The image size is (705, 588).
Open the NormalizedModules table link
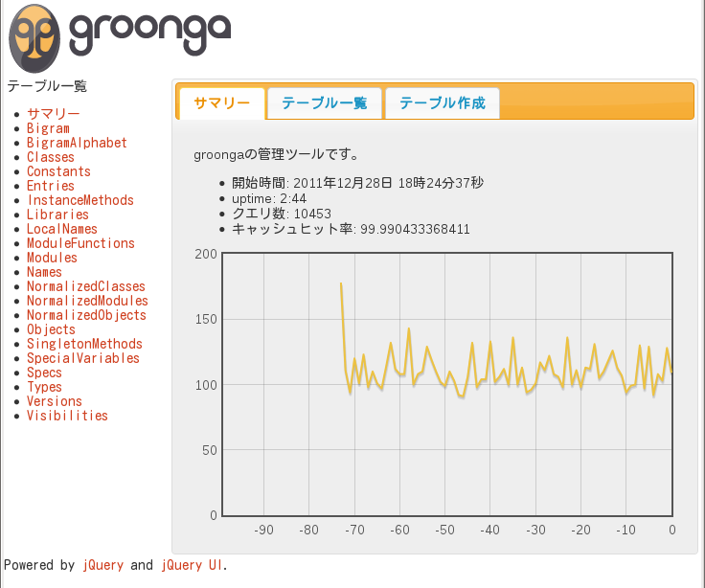[87, 301]
